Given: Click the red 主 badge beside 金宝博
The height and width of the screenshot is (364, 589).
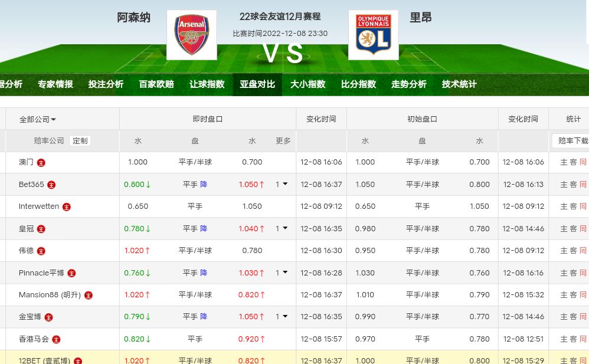Looking at the screenshot, I should coord(48,317).
